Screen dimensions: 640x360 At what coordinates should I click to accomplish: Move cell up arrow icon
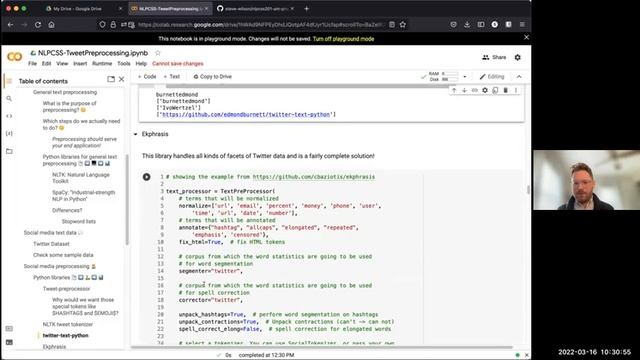point(454,90)
